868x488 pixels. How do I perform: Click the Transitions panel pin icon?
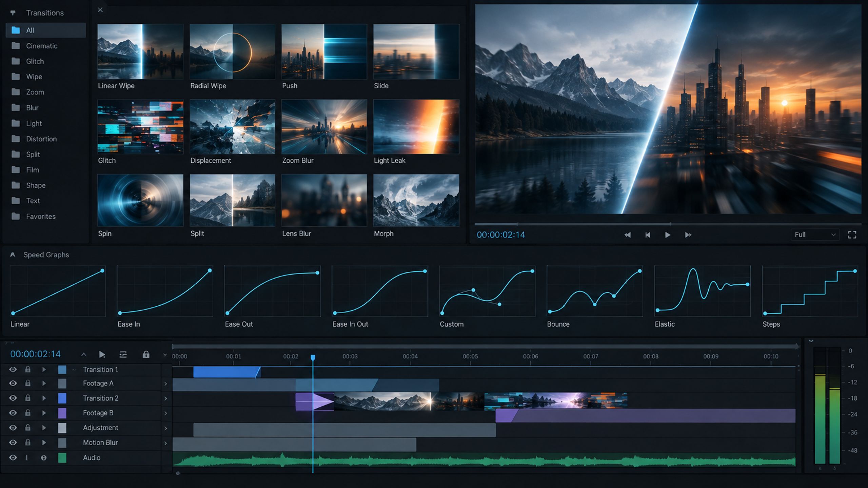pos(13,13)
